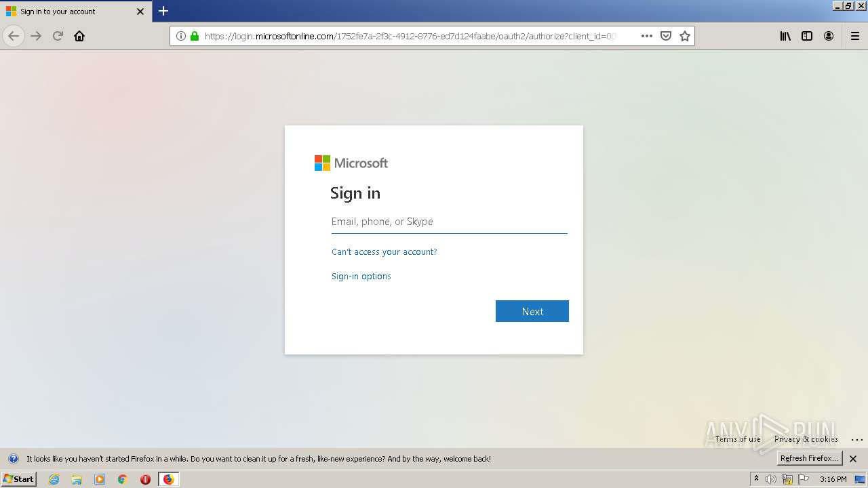Click the Microsoft logo on sign-in card
The height and width of the screenshot is (488, 868).
pos(351,163)
